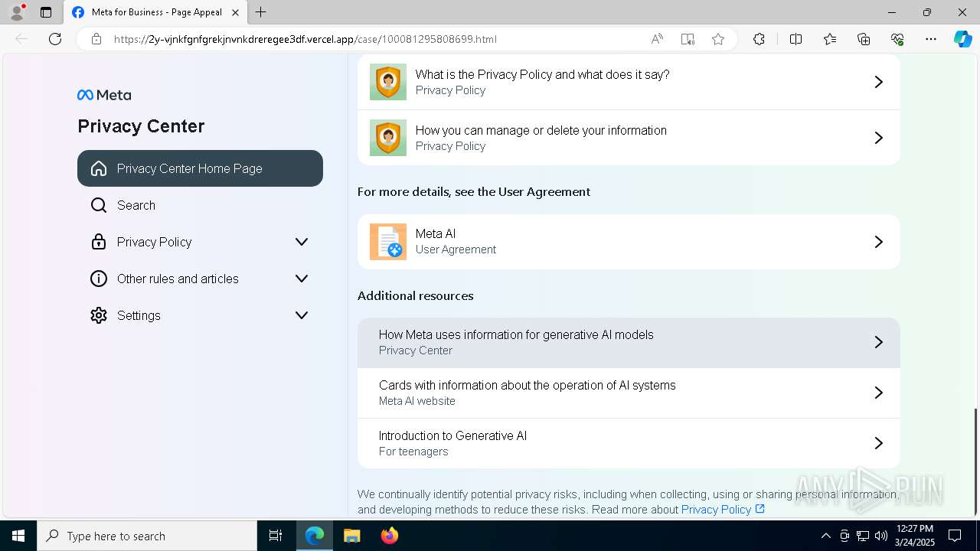Open How you can manage or delete your information
The image size is (980, 551).
coord(629,138)
